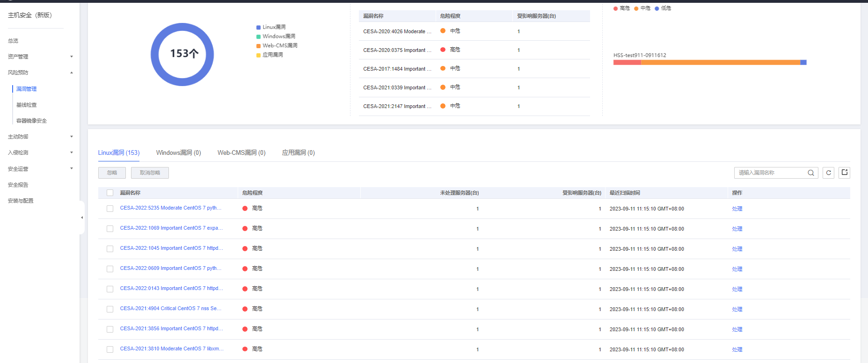868x363 pixels.
Task: Toggle the 高危 legend dot in the server chart
Action: (x=616, y=8)
